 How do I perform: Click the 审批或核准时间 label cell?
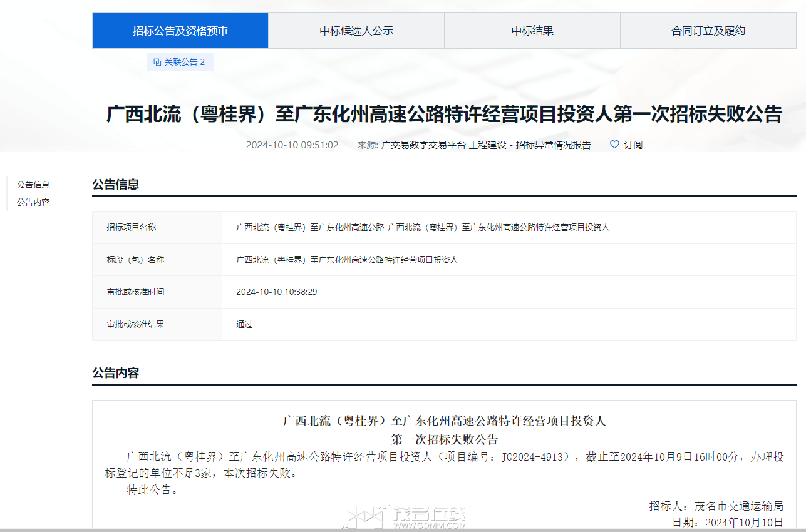[x=157, y=292]
